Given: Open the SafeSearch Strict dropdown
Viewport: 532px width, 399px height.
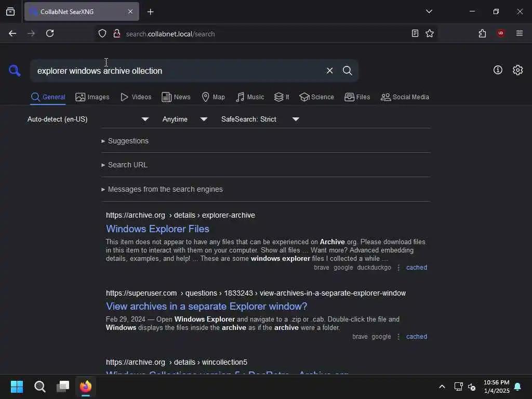Looking at the screenshot, I should [260, 119].
